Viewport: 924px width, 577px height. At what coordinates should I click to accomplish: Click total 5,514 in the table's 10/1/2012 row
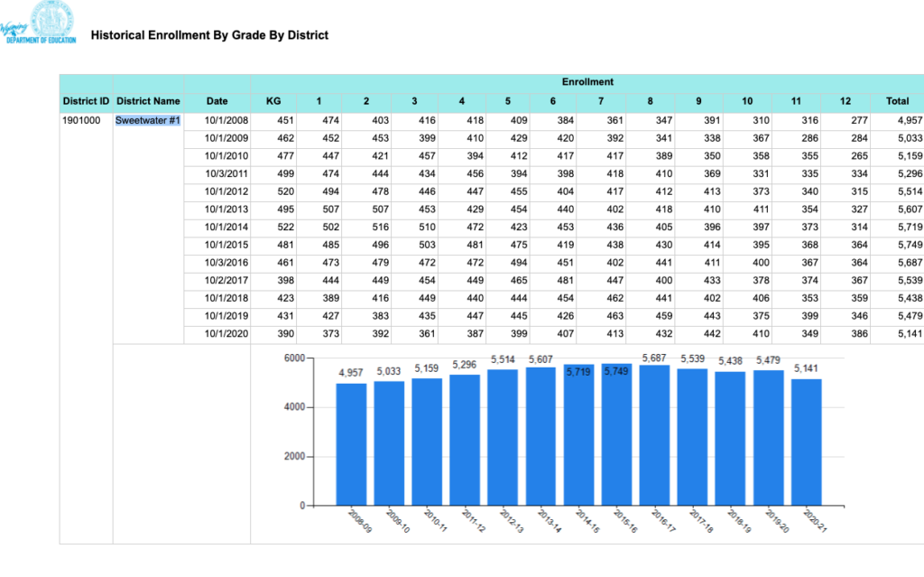coord(910,191)
